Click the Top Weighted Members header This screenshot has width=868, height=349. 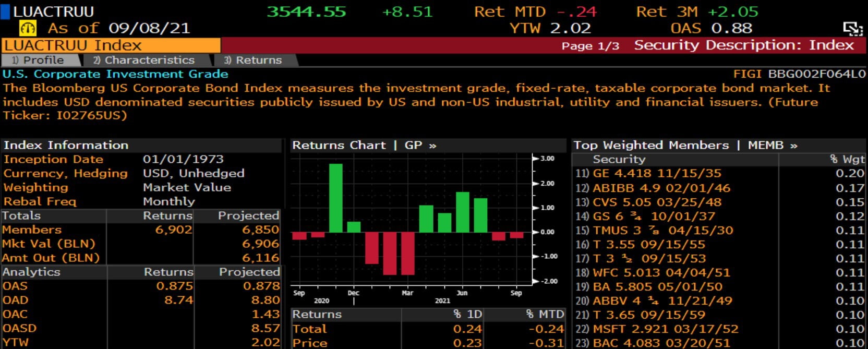(719, 145)
